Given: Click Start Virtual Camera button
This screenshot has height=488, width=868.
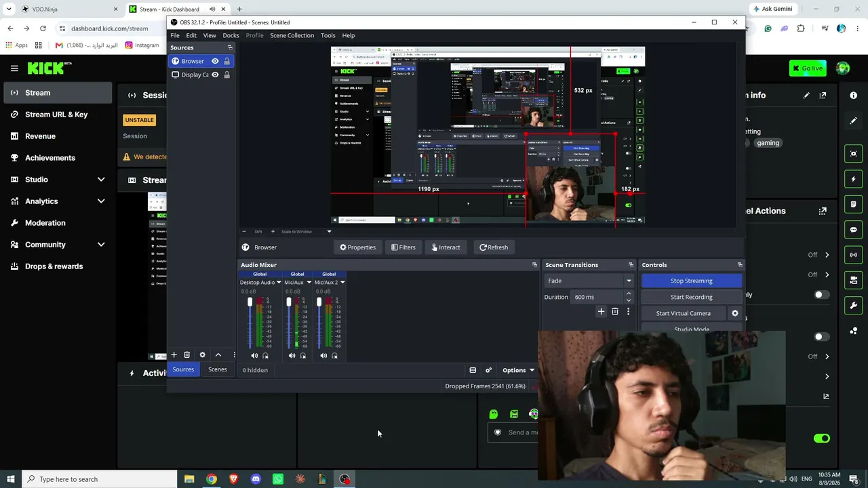Looking at the screenshot, I should (x=683, y=313).
